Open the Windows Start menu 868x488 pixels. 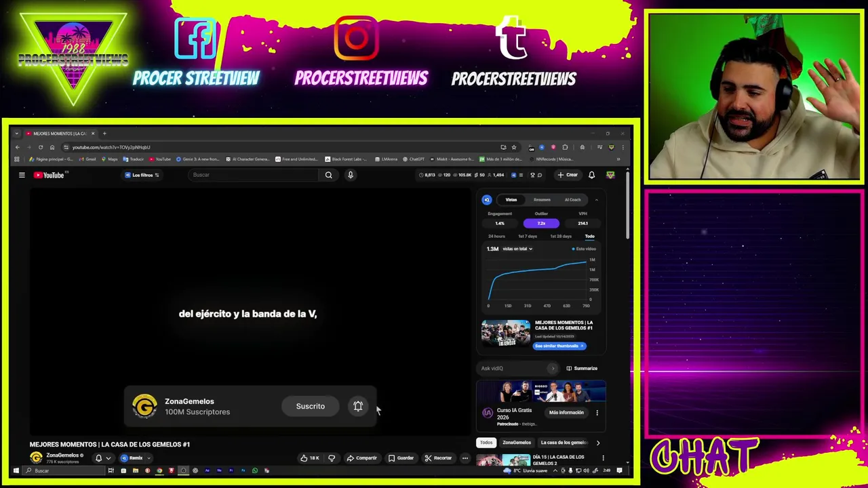16,470
